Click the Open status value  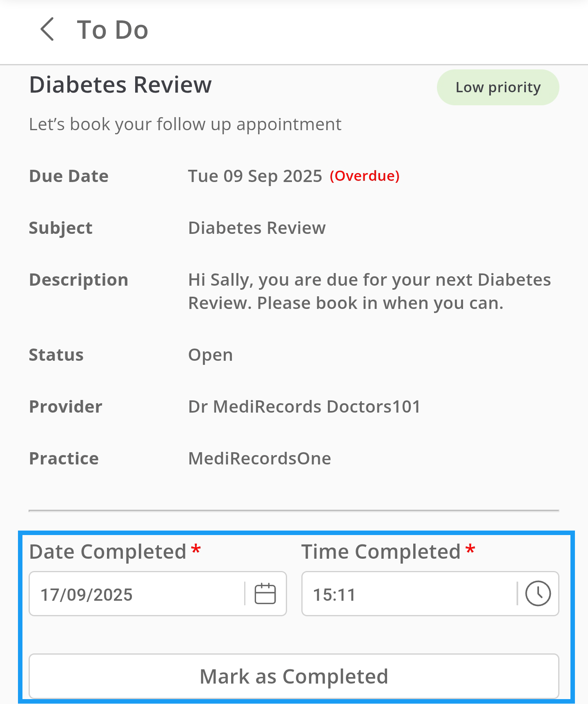(x=210, y=355)
